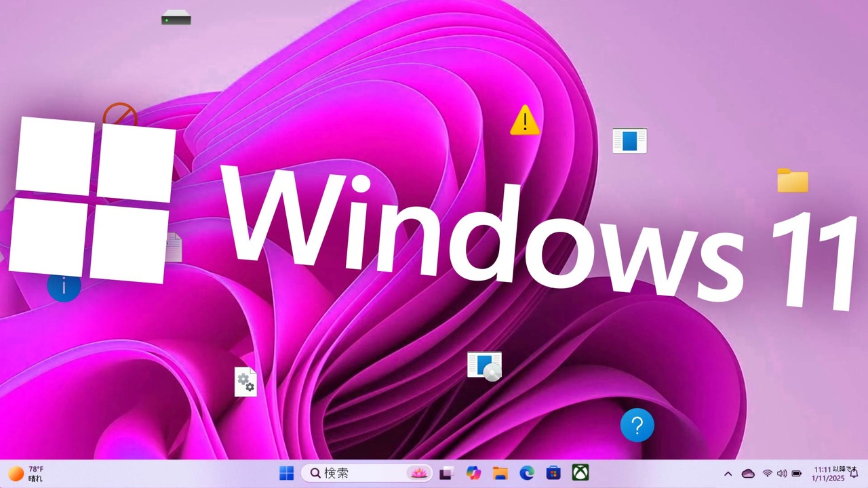Select the installer icon with a disc

click(485, 366)
